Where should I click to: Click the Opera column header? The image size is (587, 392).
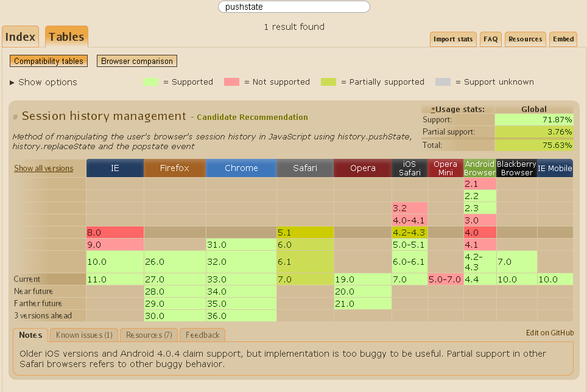point(363,168)
